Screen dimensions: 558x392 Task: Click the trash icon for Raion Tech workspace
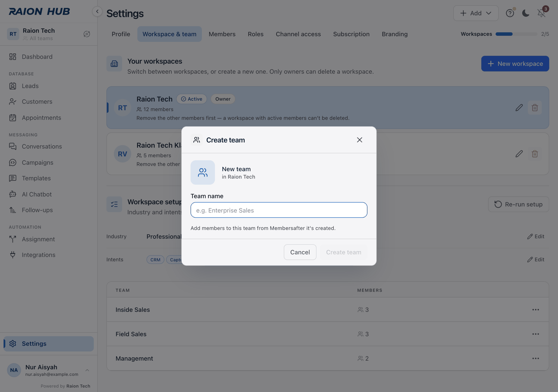(535, 108)
